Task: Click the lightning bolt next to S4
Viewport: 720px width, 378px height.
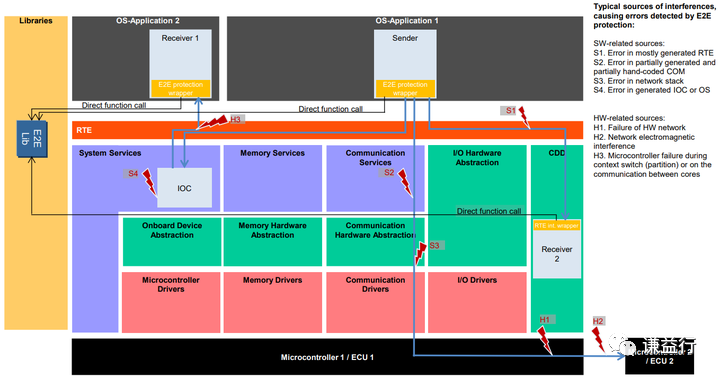Action: click(x=149, y=182)
